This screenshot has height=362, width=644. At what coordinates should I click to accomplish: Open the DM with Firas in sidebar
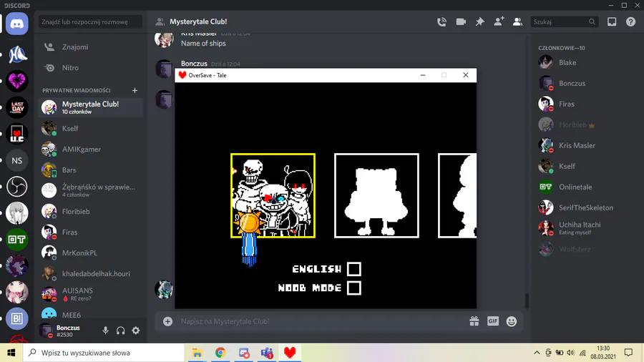[x=90, y=232]
